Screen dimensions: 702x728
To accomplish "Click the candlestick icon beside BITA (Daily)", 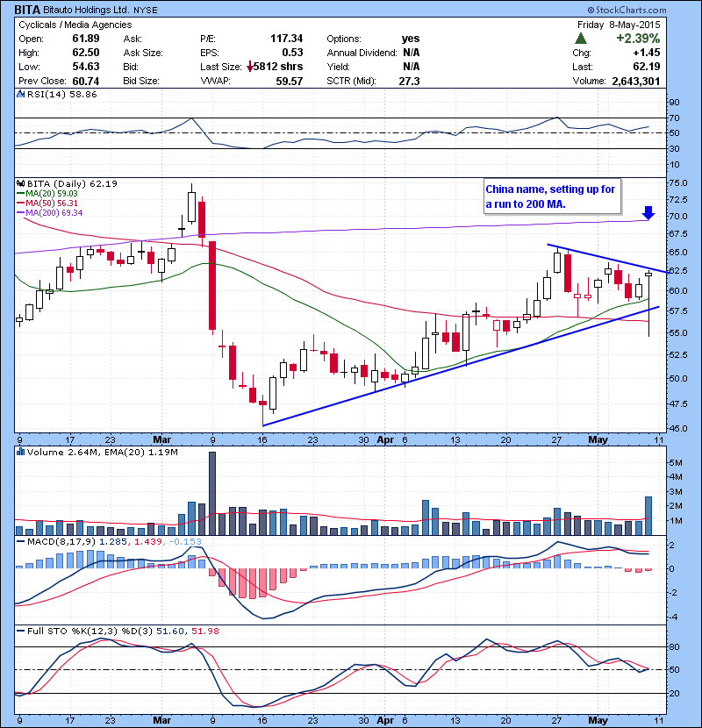I will click(x=20, y=183).
